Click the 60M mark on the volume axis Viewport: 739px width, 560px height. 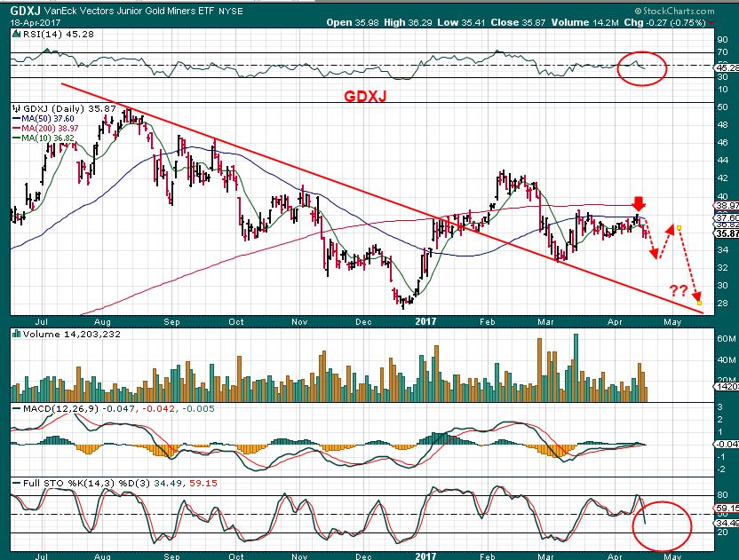tap(727, 339)
